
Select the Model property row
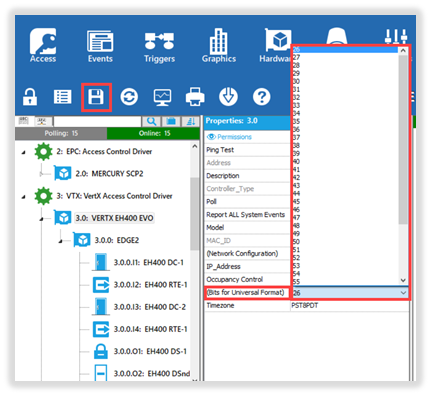pos(247,228)
